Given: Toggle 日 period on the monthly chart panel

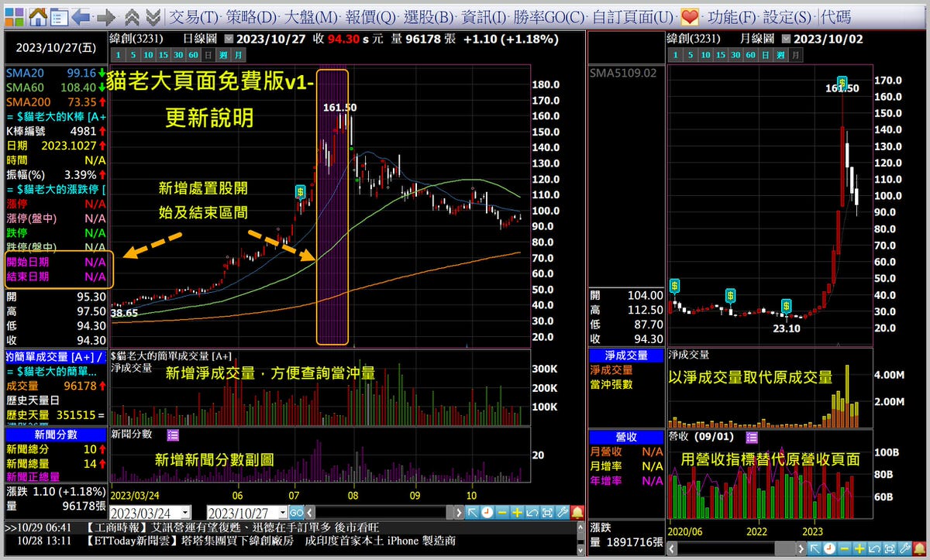Looking at the screenshot, I should [x=766, y=54].
